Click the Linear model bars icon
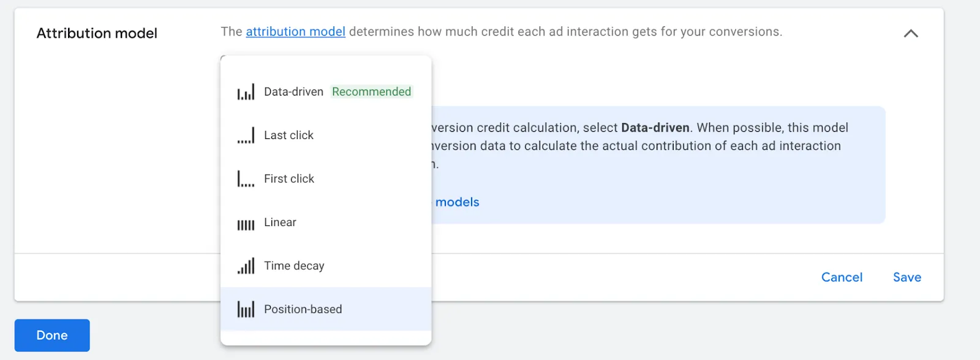 tap(245, 223)
